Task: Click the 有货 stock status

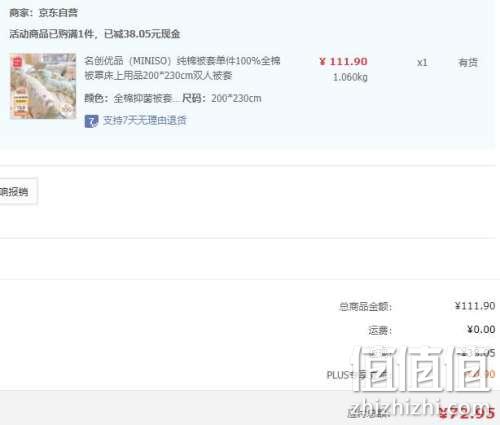Action: (x=468, y=62)
